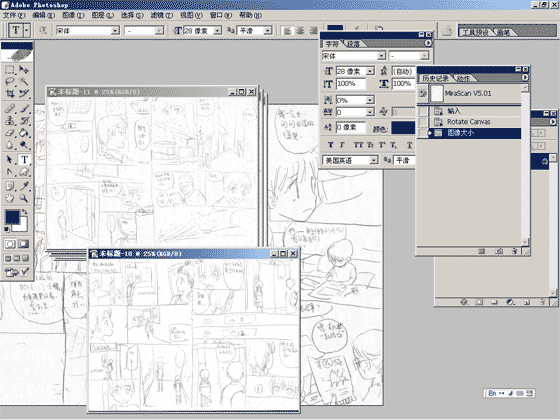Select the Zoom magnifier tool

click(x=24, y=198)
